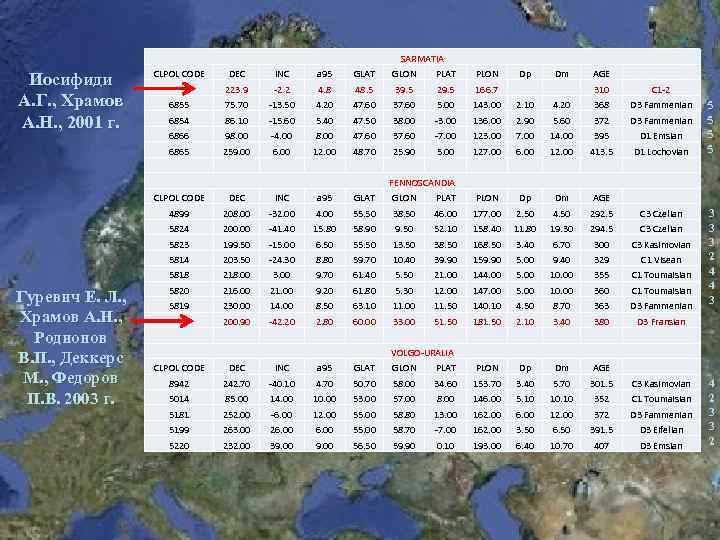Image resolution: width=720 pixels, height=540 pixels.
Task: Select CLPOL code 5199
Action: coord(179,430)
